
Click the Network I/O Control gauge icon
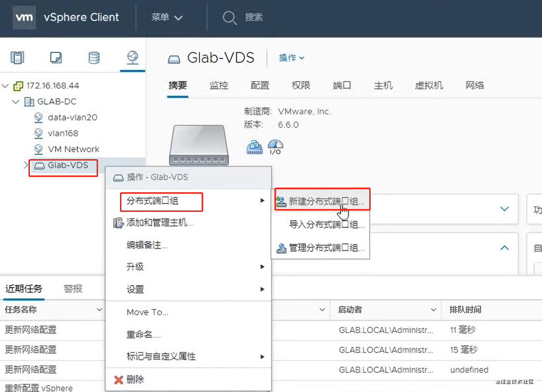coord(275,147)
